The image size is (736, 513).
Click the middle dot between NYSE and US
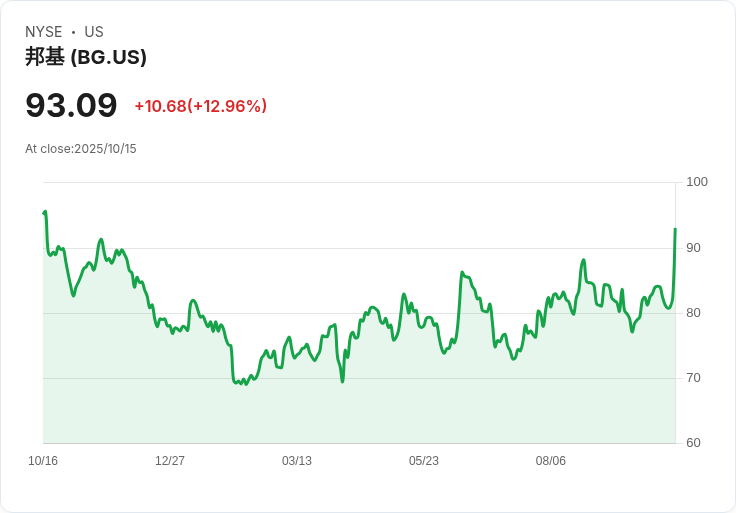tap(74, 32)
